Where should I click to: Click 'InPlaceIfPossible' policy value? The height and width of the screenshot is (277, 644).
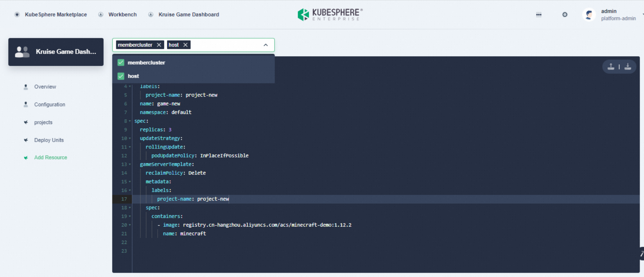tap(224, 156)
